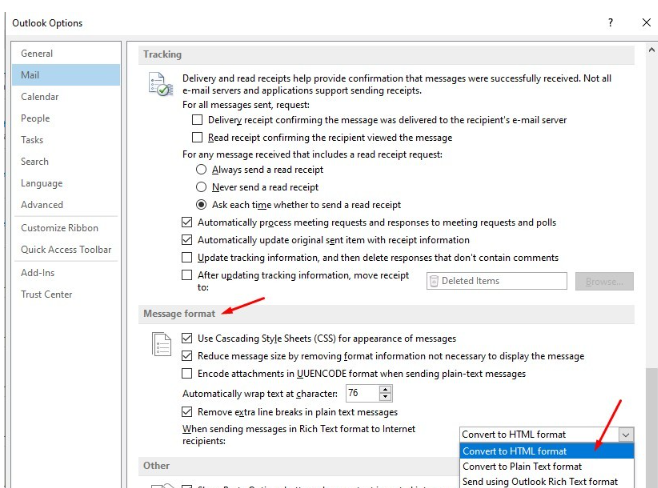Open the Search options category
The height and width of the screenshot is (488, 658).
click(66, 162)
